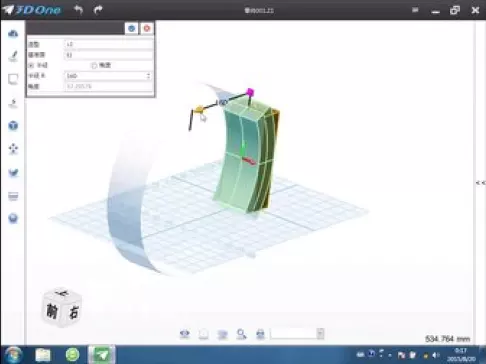486x364 pixels.
Task: Undo the last action
Action: [x=78, y=10]
